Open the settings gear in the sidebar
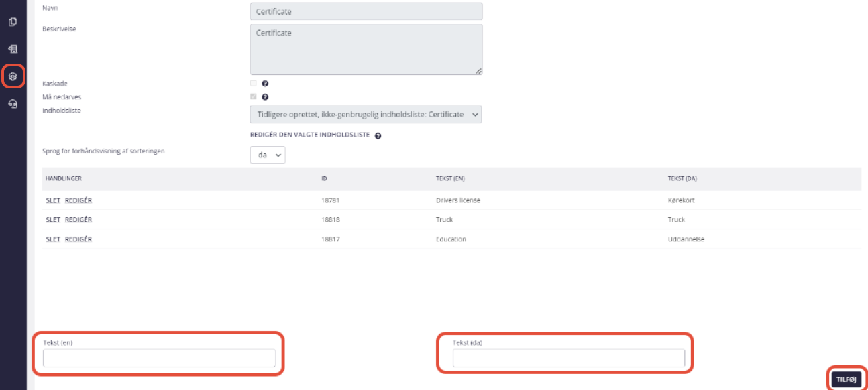 coord(12,76)
